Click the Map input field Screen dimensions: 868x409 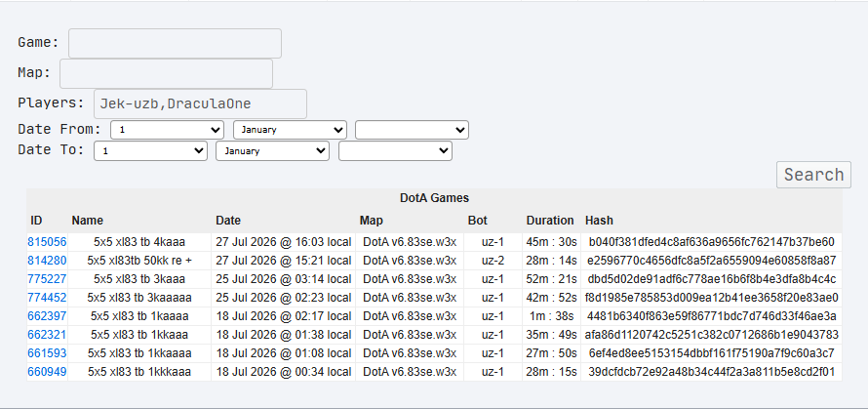pos(166,74)
